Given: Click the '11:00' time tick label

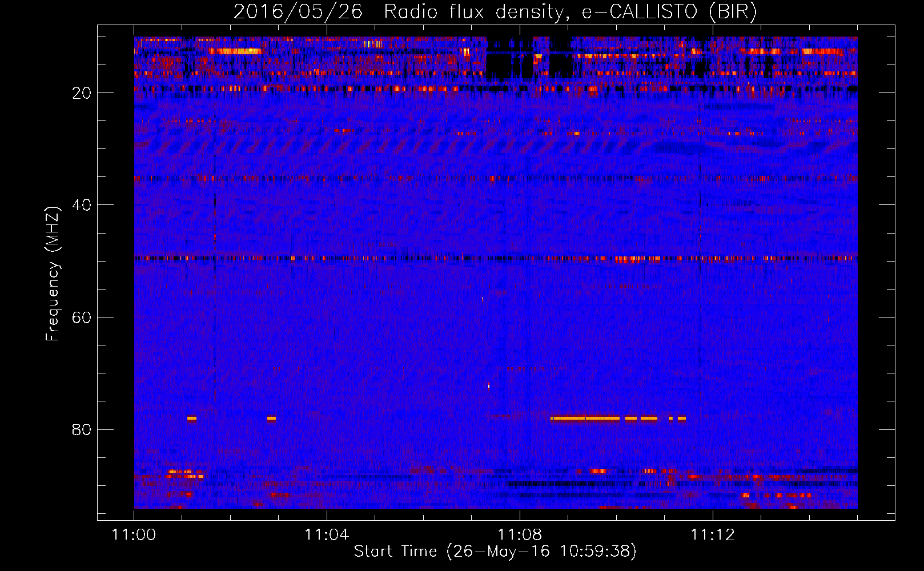Looking at the screenshot, I should [x=134, y=534].
